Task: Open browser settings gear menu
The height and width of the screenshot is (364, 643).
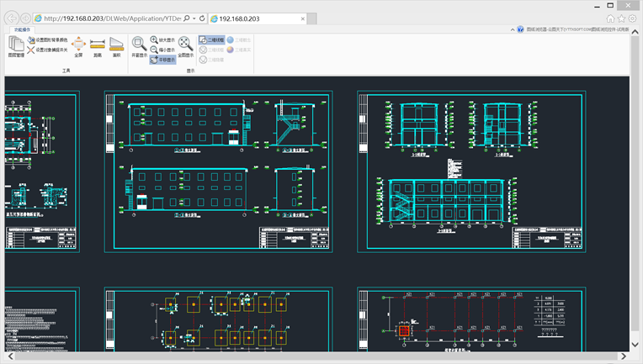Action: [x=632, y=18]
